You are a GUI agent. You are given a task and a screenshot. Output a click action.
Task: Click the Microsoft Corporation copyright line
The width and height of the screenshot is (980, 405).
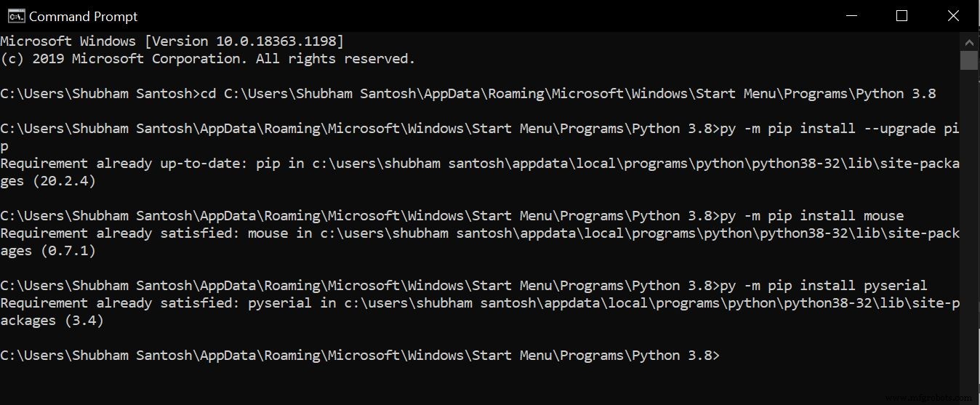tap(208, 59)
